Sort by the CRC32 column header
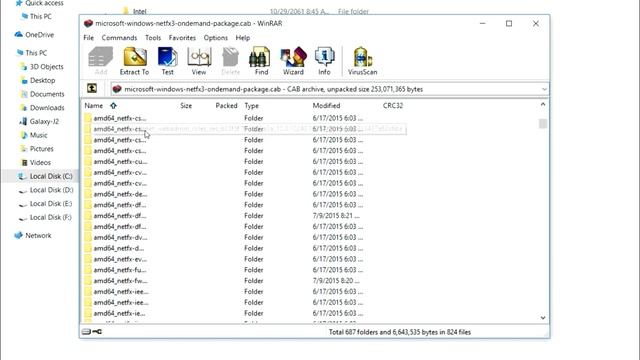640x360 pixels. 393,105
